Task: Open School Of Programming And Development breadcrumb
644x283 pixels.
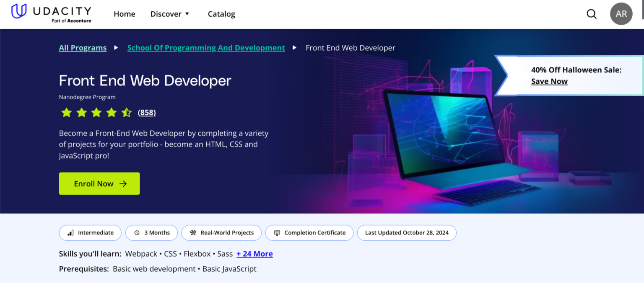Action: [x=206, y=47]
